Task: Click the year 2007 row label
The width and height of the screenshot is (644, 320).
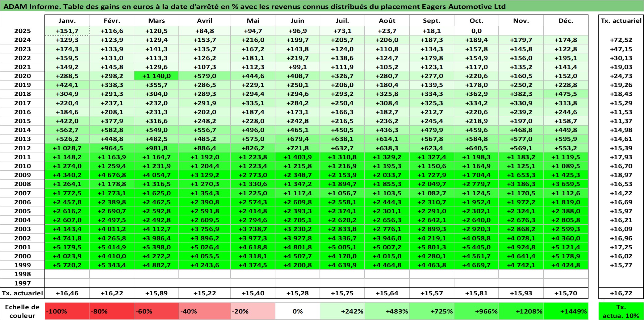Action: point(23,193)
